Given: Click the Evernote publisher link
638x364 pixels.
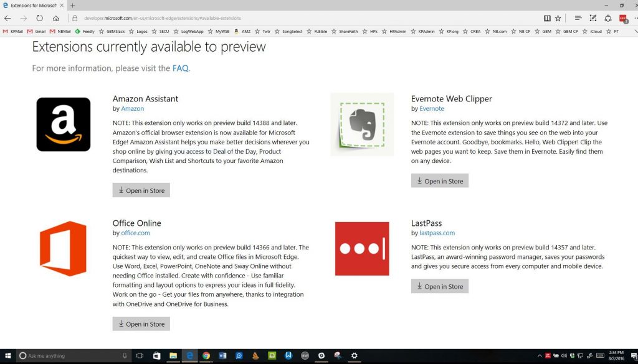Looking at the screenshot, I should (x=432, y=108).
